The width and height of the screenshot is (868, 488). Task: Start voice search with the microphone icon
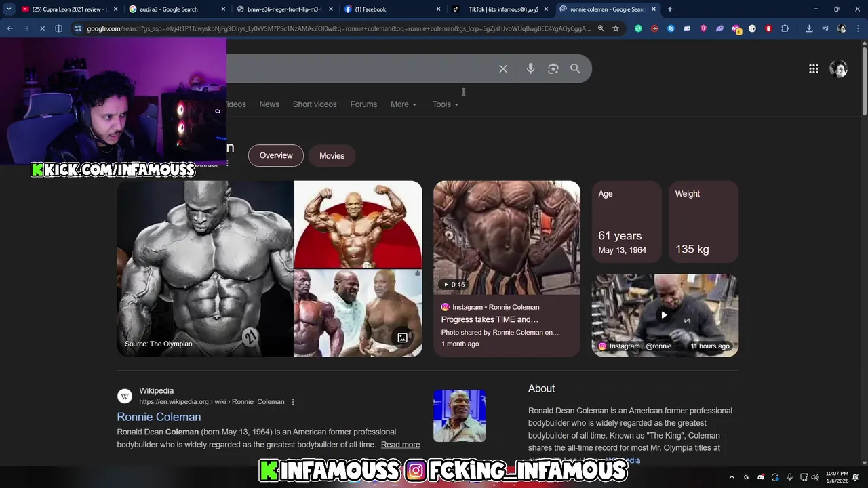pyautogui.click(x=530, y=68)
